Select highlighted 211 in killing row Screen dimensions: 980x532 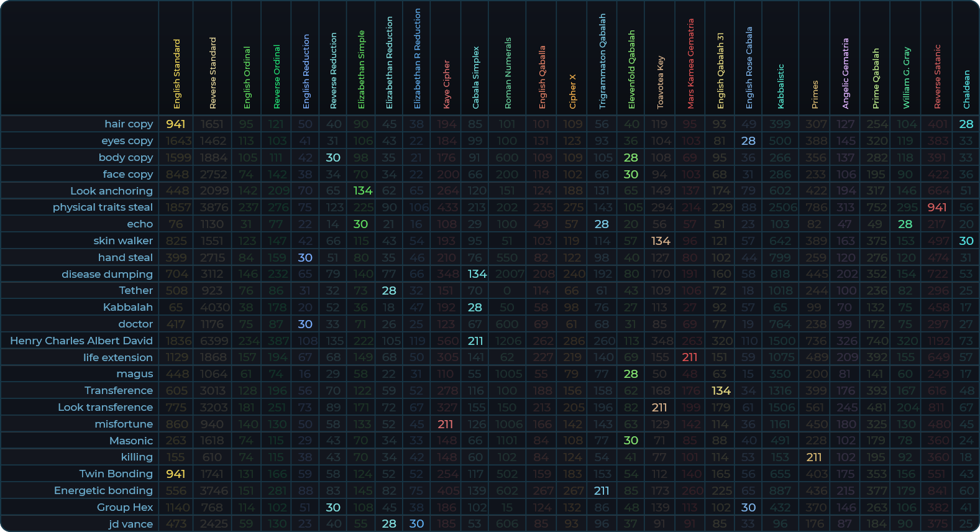click(x=814, y=457)
